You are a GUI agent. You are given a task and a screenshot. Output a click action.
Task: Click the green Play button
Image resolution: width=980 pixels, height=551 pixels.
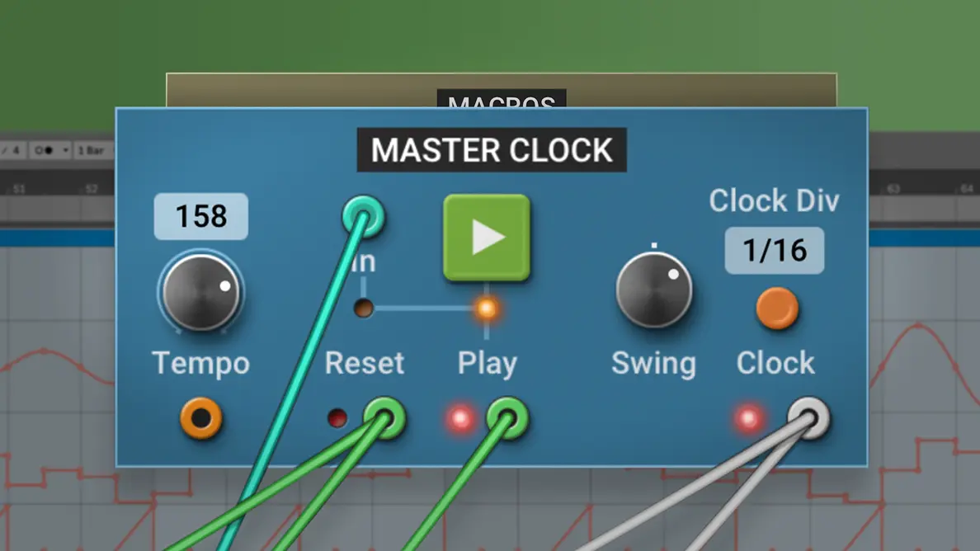[486, 238]
